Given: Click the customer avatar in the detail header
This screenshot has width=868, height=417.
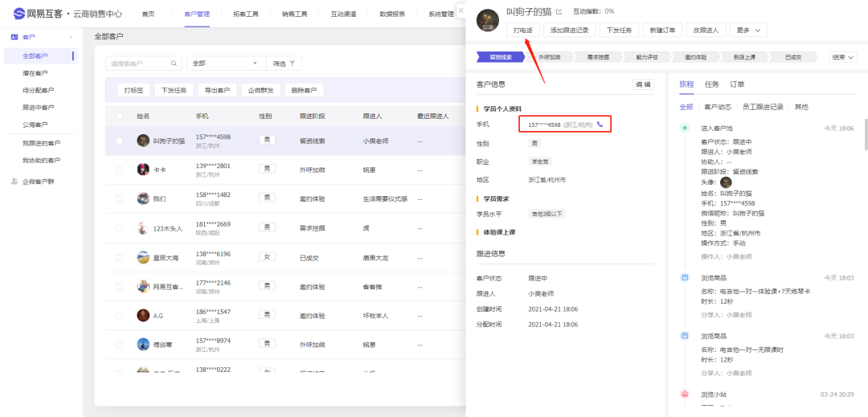Looking at the screenshot, I should click(488, 21).
